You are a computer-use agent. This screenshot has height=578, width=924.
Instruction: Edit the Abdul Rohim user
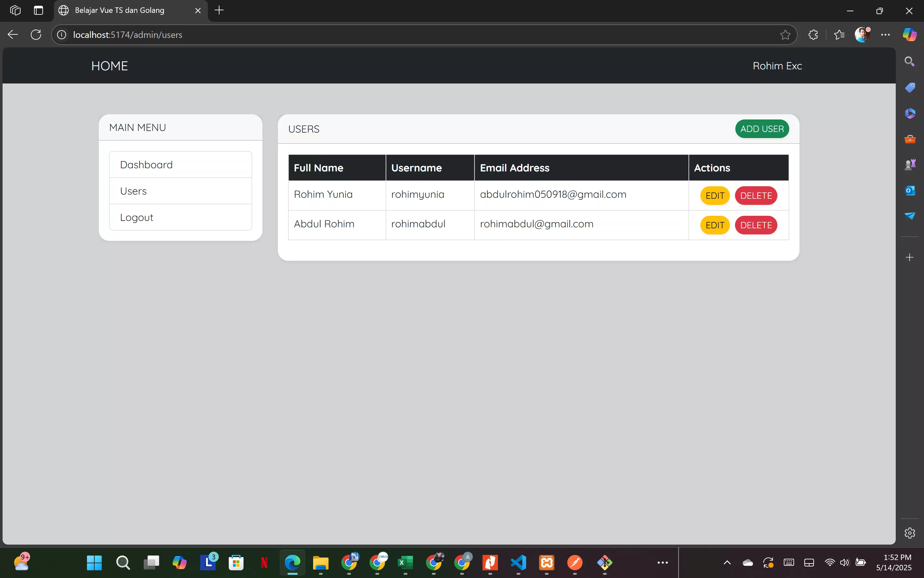[x=715, y=225]
